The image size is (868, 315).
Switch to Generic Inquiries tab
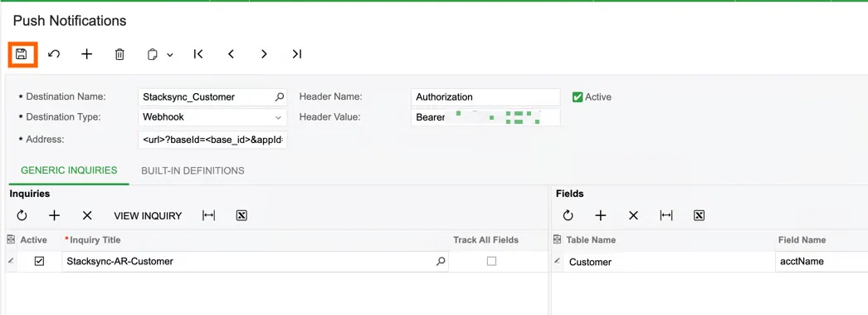(69, 170)
